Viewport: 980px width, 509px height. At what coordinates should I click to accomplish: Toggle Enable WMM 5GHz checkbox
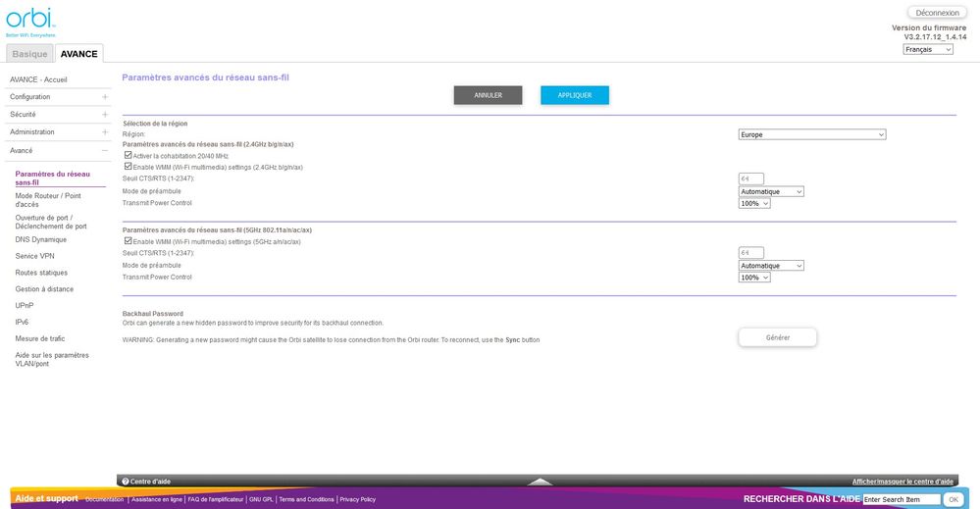pyautogui.click(x=129, y=240)
